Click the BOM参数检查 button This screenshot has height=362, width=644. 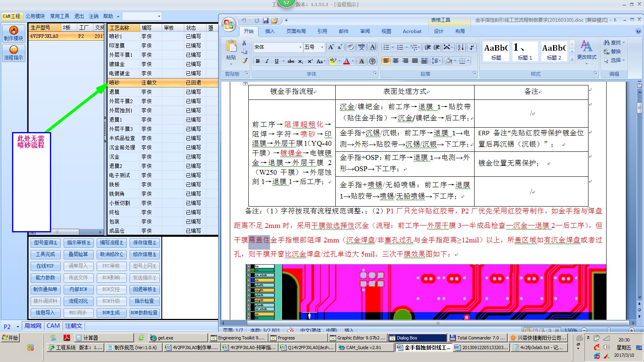[144, 313]
